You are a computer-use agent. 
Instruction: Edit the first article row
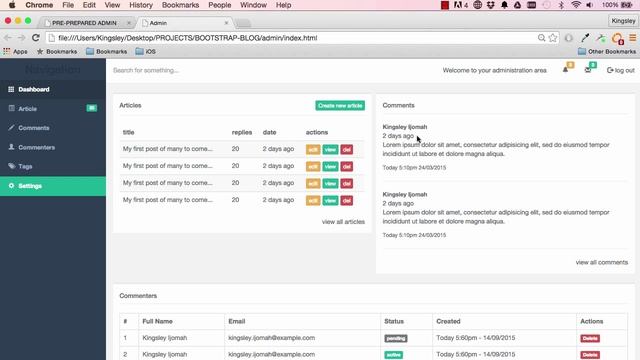(313, 149)
